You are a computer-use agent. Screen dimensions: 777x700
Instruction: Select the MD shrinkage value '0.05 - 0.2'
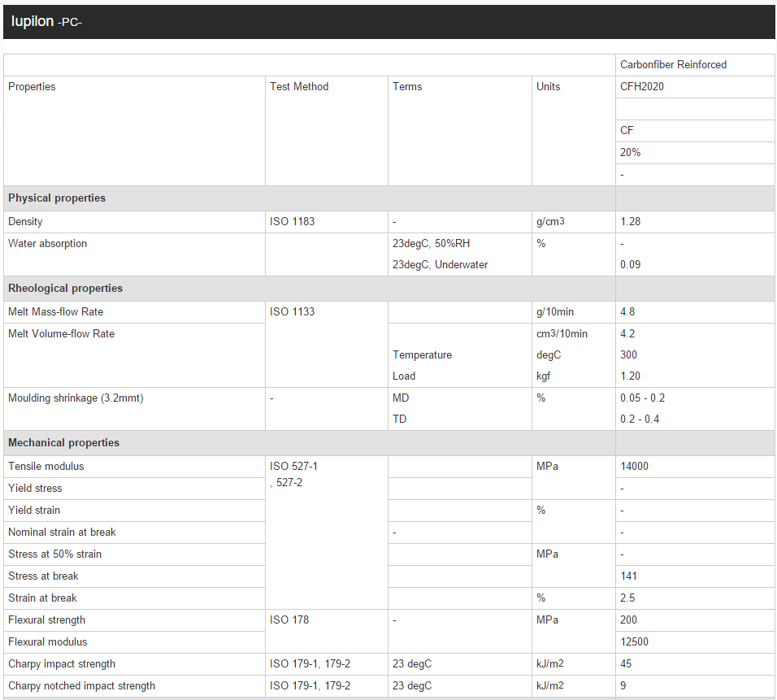click(x=642, y=398)
